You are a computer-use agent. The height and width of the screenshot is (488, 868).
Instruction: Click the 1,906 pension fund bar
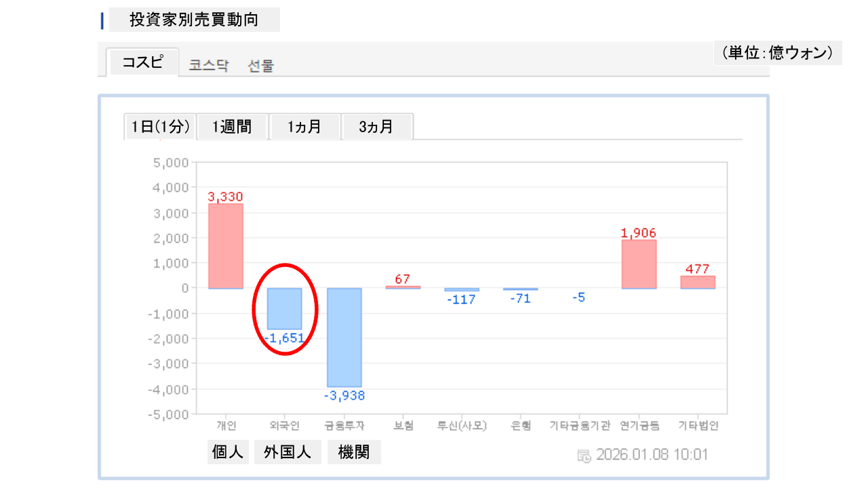639,264
